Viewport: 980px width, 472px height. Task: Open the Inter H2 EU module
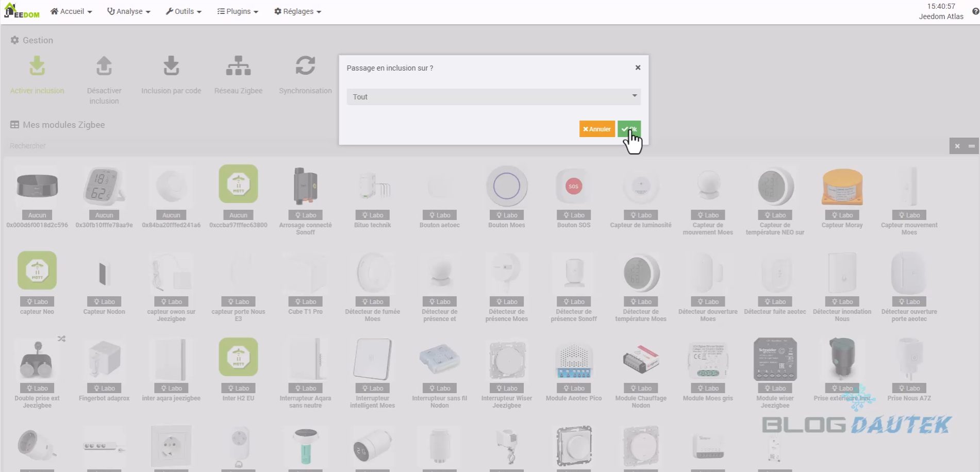tap(238, 370)
